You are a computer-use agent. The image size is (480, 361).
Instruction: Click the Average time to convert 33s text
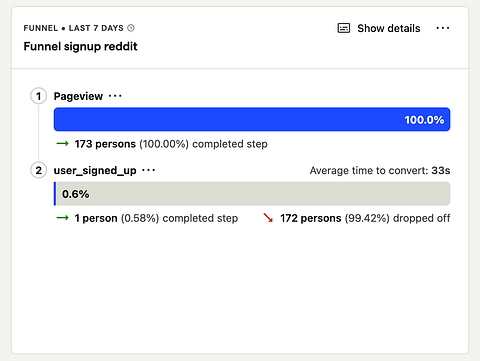380,171
